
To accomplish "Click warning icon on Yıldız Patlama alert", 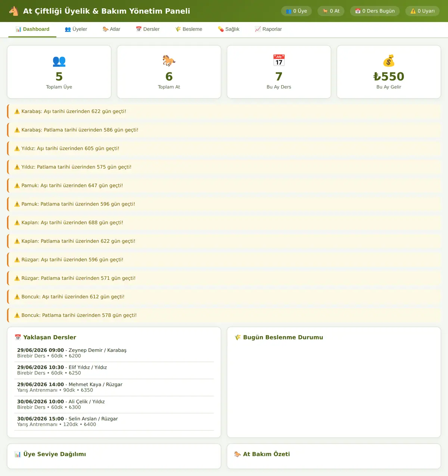I will (17, 167).
